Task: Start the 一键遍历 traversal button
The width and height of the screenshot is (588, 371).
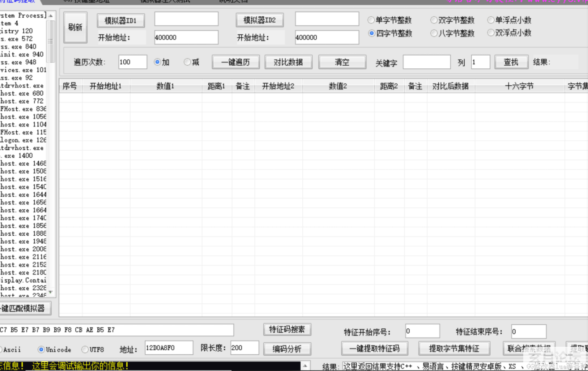Action: (236, 62)
